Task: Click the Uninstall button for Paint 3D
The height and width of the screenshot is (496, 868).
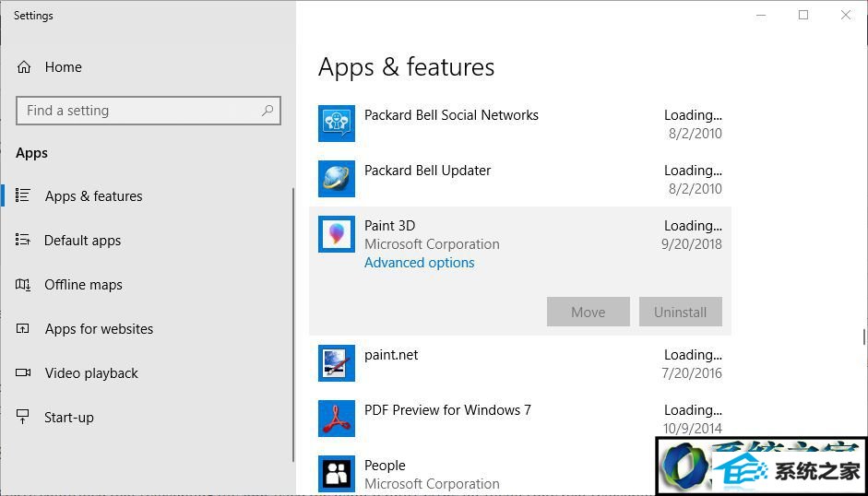Action: [681, 312]
